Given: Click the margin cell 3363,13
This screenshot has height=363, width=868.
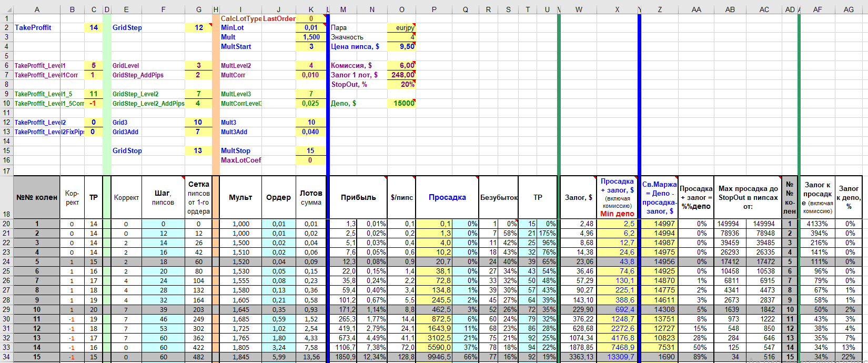Looking at the screenshot, I should point(579,357).
